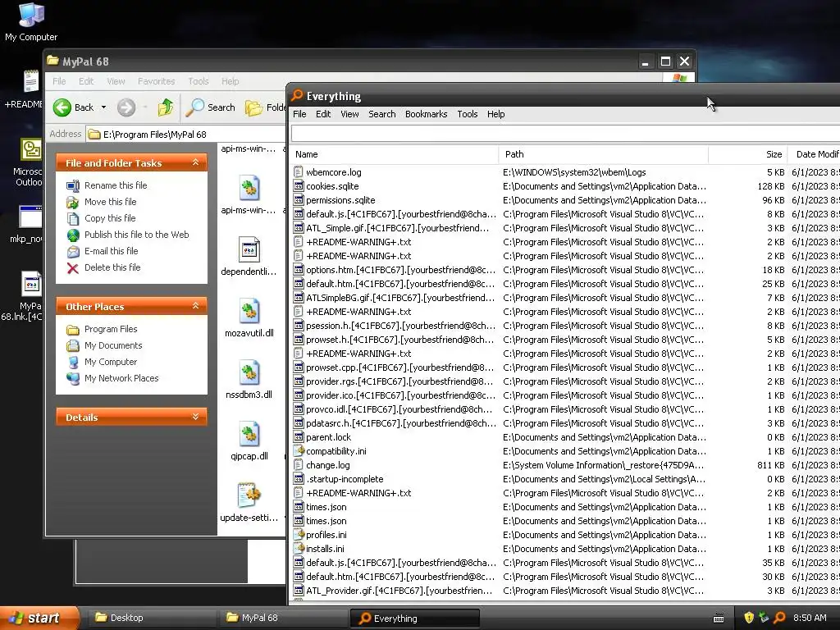Select parent.lock file icon
The height and width of the screenshot is (630, 840).
click(299, 437)
